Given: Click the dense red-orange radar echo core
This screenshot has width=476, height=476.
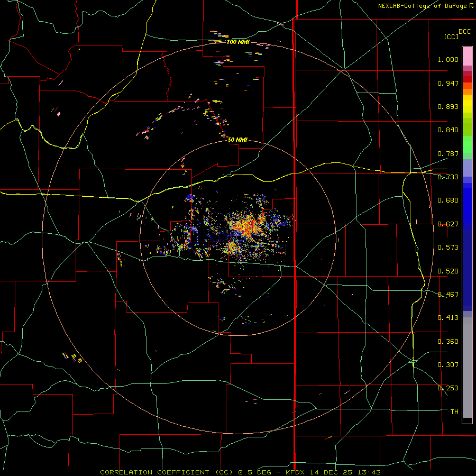Looking at the screenshot, I should point(246,226).
